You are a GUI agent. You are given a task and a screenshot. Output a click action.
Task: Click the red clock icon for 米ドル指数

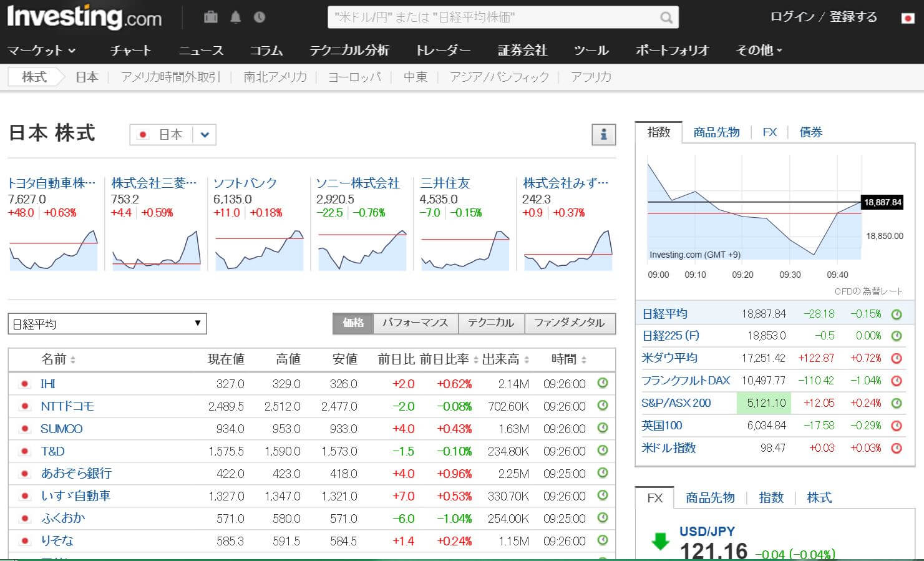pyautogui.click(x=897, y=448)
